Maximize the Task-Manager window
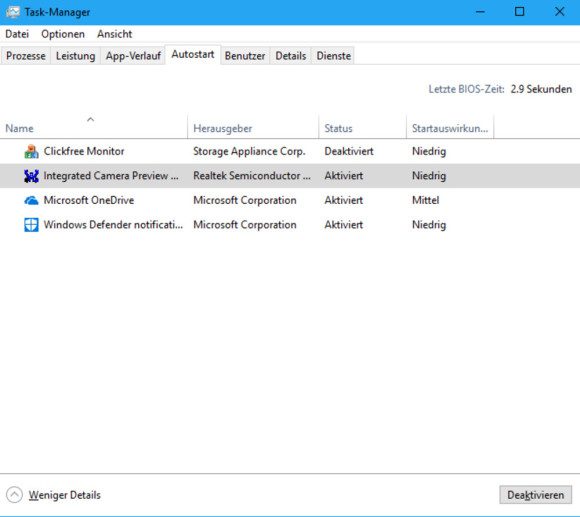 point(520,12)
